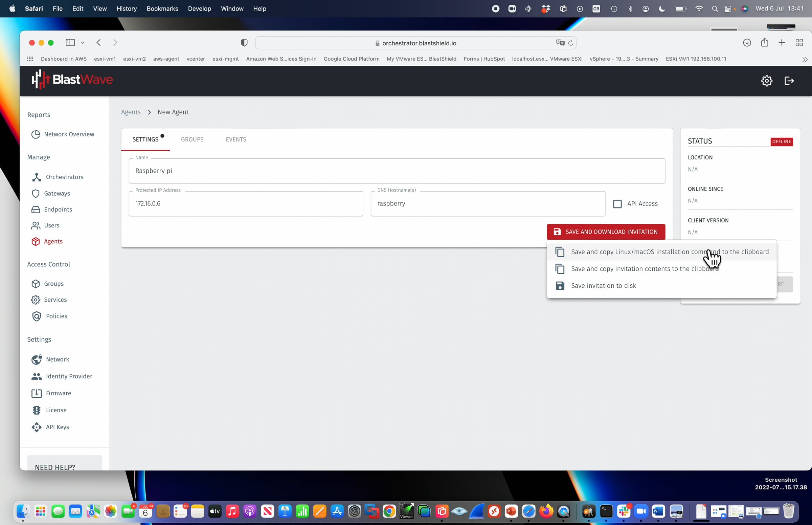Click the Wi-Fi status icon
This screenshot has width=812, height=525.
click(699, 9)
